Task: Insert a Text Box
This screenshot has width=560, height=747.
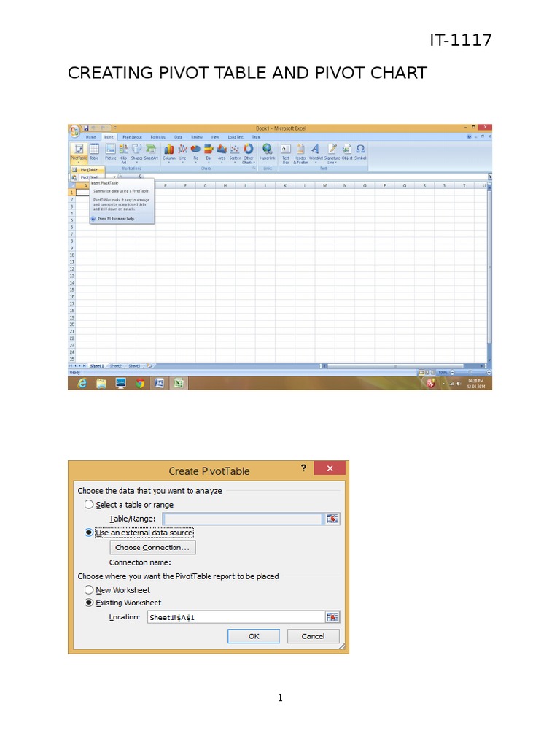Action: [286, 153]
